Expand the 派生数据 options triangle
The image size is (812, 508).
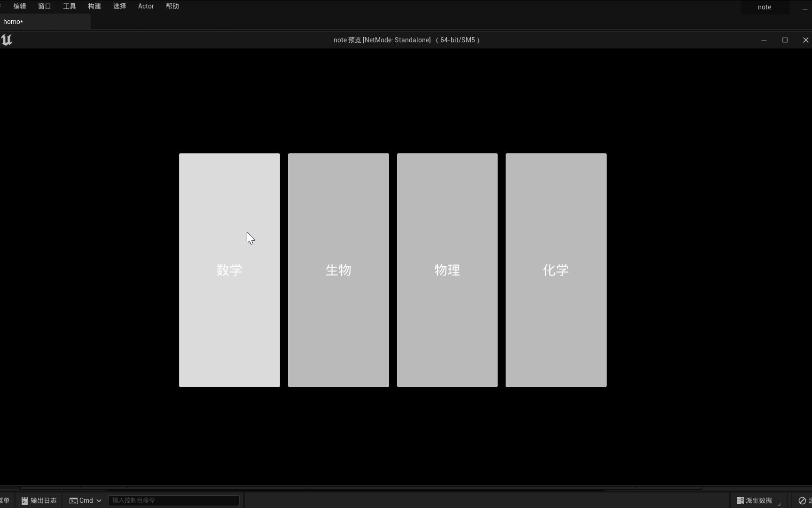tap(780, 503)
